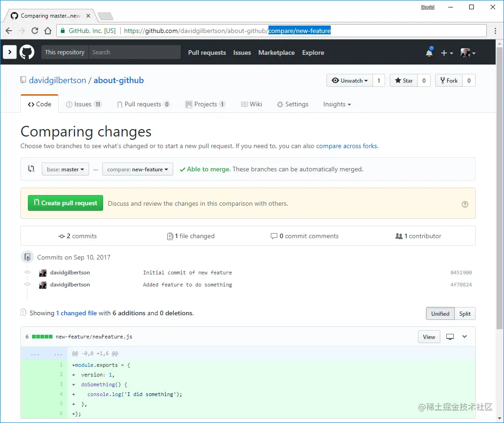Open the notifications bell
The width and height of the screenshot is (504, 423).
[429, 52]
